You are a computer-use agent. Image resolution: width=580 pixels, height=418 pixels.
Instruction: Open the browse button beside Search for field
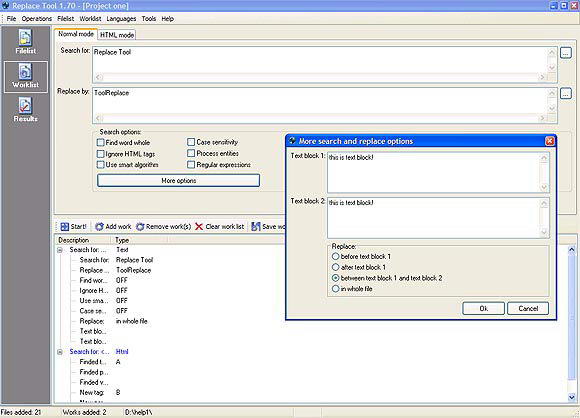click(566, 53)
